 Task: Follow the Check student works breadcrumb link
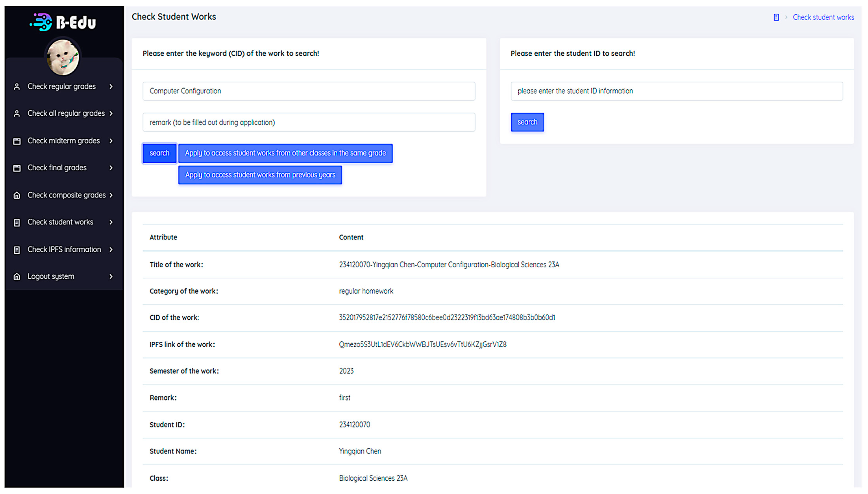[823, 17]
